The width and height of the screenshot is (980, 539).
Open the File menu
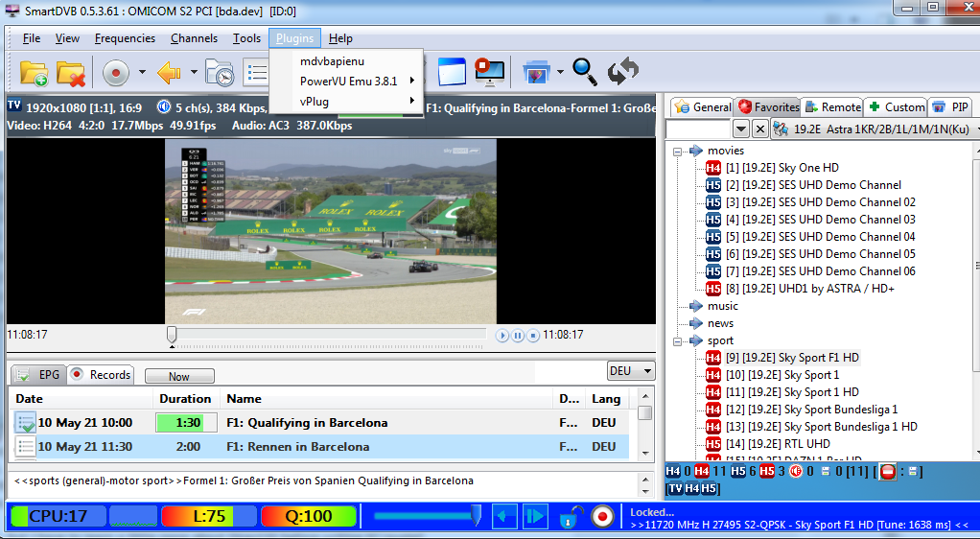coord(32,38)
